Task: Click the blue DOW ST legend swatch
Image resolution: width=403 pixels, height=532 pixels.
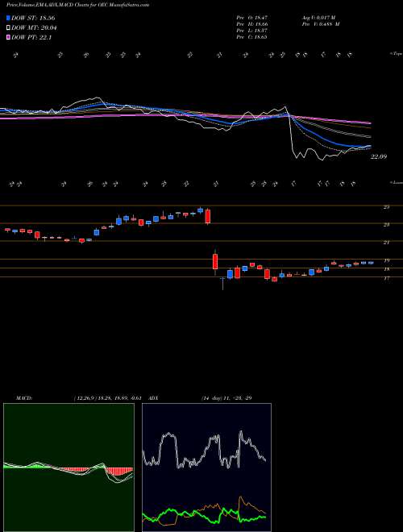Action: point(9,18)
